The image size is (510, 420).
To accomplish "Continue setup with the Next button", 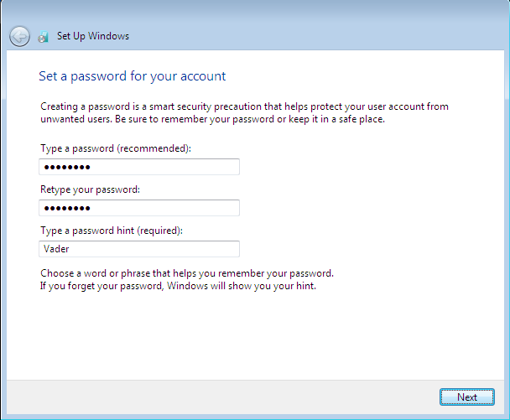I will click(467, 397).
